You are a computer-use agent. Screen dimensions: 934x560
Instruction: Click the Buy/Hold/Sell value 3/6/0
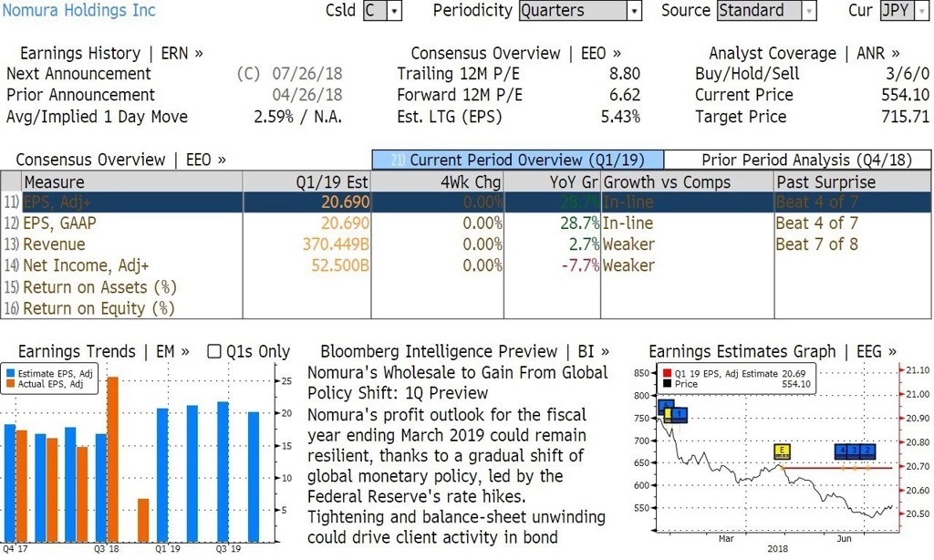908,74
